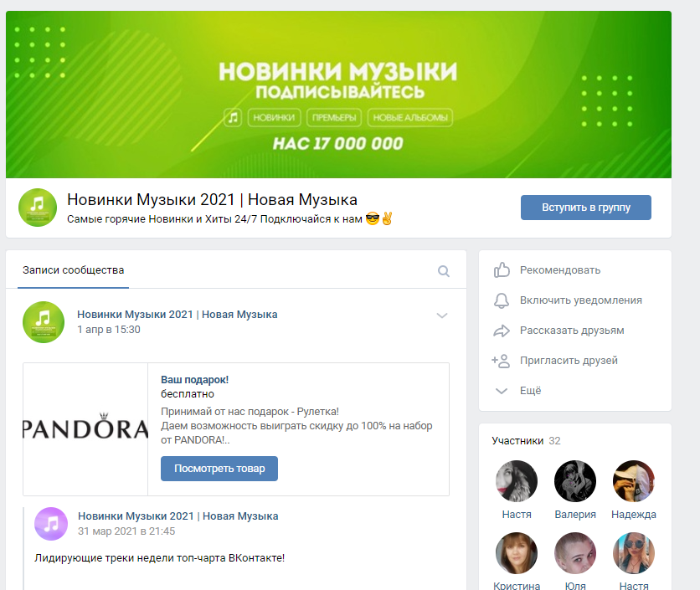Open search with the magnifier icon in community posts

pos(444,271)
